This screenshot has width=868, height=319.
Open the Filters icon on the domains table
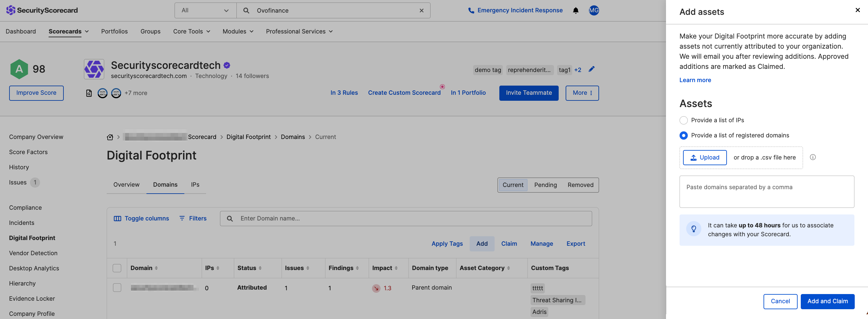coord(182,218)
